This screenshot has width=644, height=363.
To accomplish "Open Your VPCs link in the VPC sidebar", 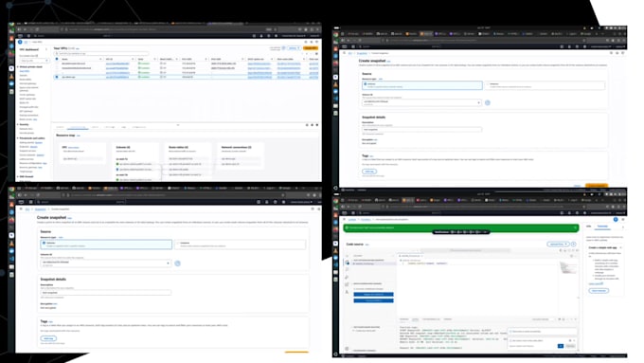I will click(25, 71).
